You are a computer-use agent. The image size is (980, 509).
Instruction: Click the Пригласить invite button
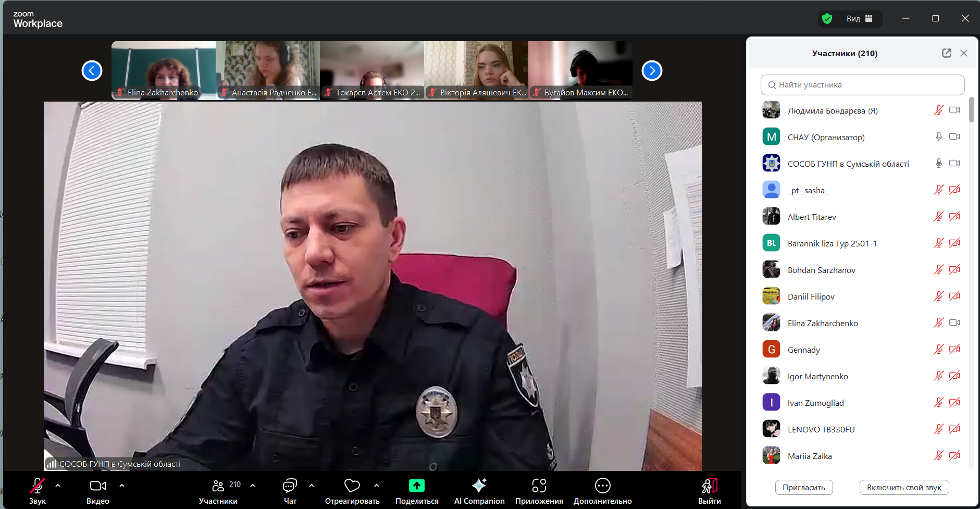click(803, 488)
